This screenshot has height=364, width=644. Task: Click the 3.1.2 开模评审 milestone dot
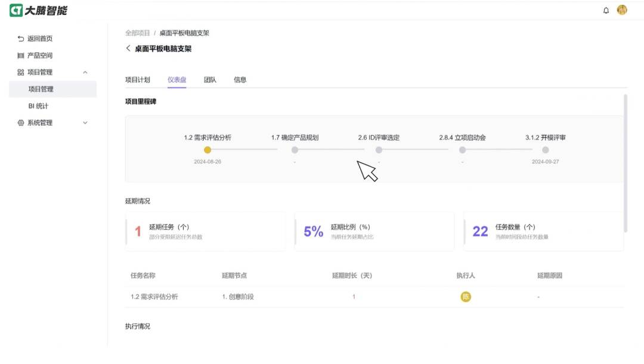tap(546, 150)
